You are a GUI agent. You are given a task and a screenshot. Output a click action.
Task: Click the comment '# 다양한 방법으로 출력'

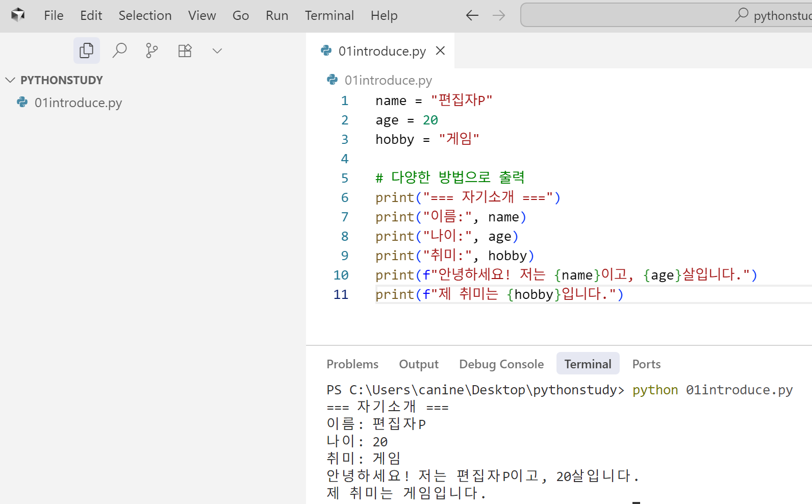[450, 178]
